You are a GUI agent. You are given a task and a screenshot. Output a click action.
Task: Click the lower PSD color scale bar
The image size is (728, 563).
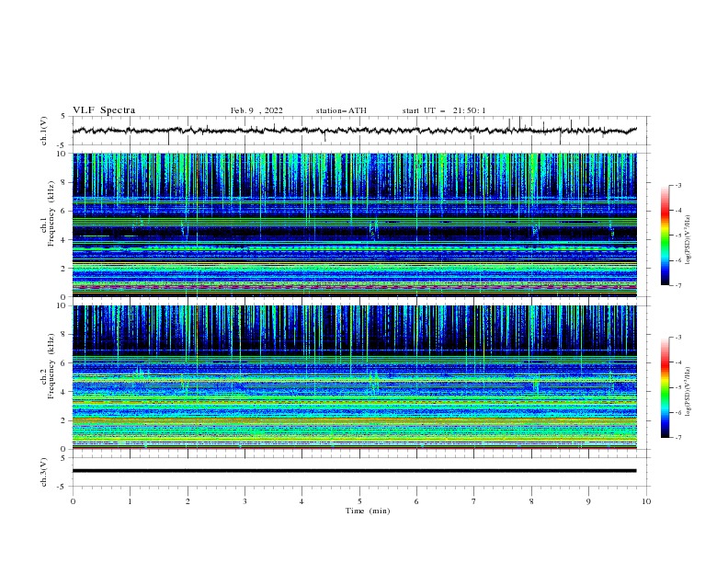pyautogui.click(x=665, y=387)
